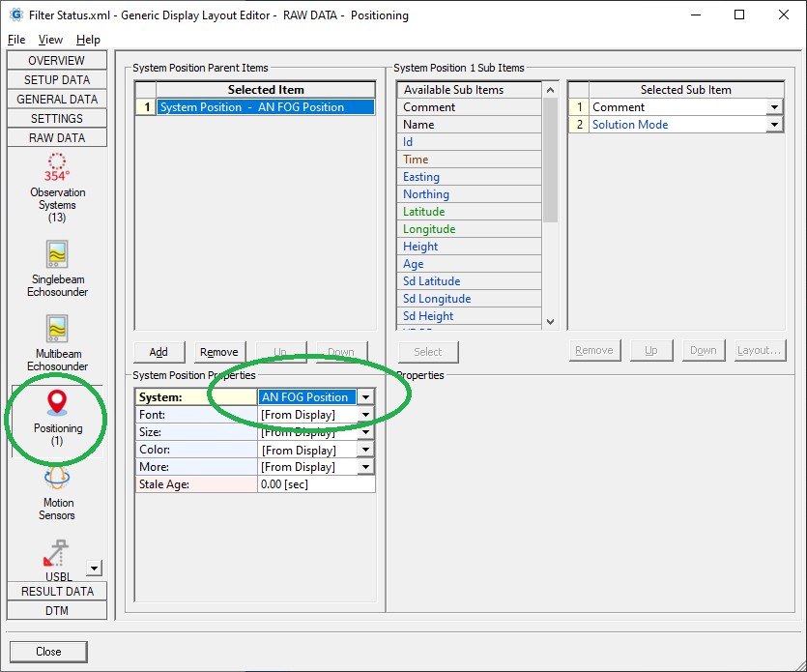The width and height of the screenshot is (807, 672).
Task: Open the Motion Sensors icon
Action: tap(57, 478)
